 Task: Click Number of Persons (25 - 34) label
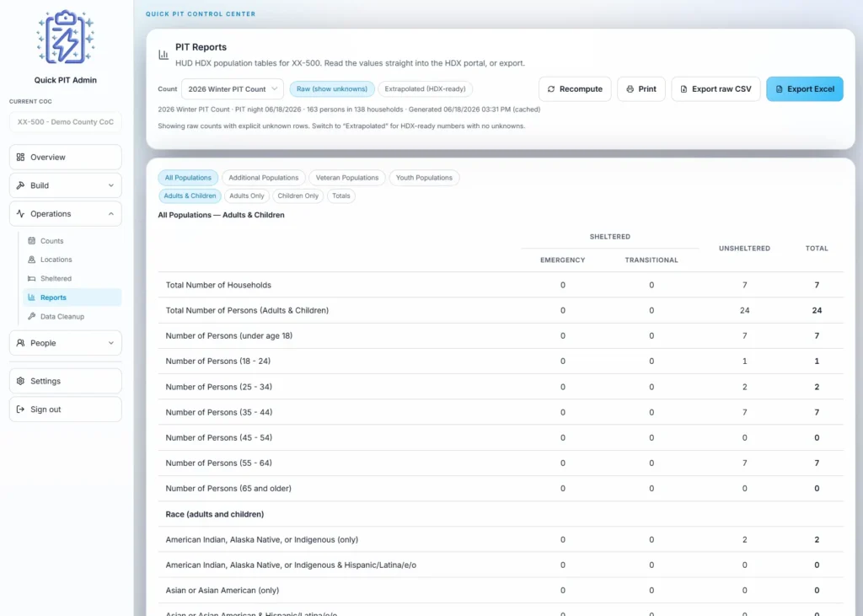(219, 387)
